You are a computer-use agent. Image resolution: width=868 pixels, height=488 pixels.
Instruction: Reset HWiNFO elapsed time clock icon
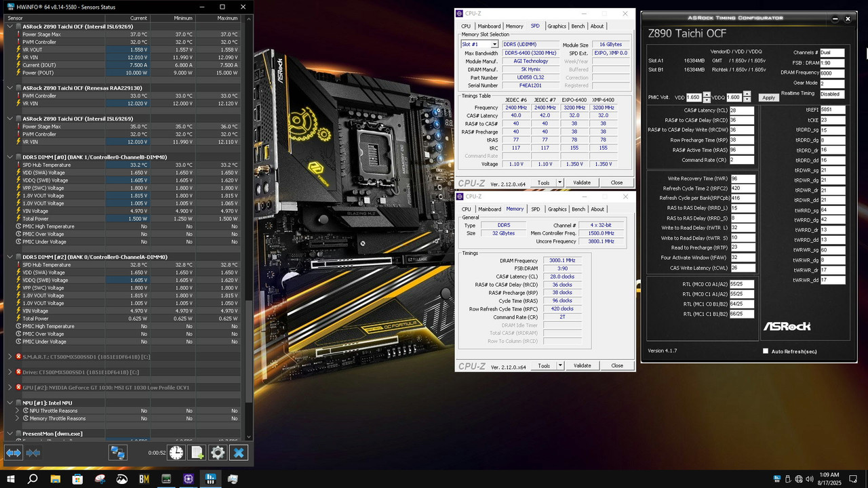pyautogui.click(x=176, y=453)
